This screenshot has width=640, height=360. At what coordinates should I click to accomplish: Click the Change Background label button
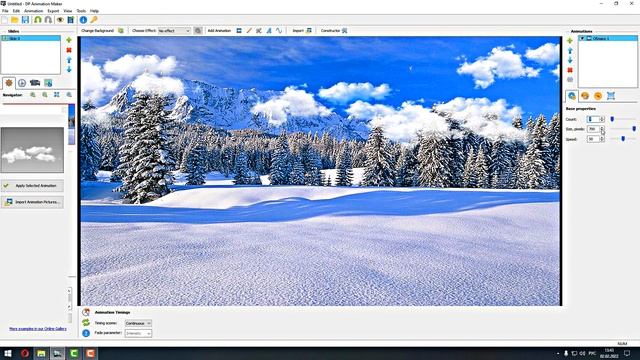pyautogui.click(x=98, y=31)
